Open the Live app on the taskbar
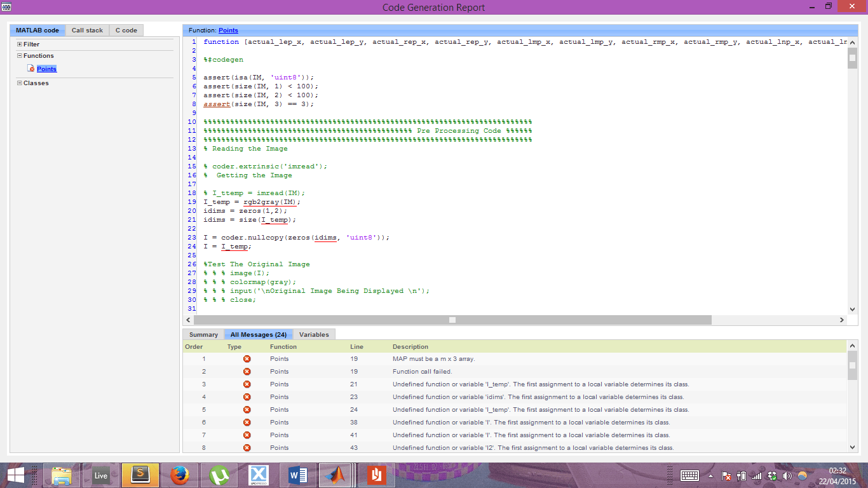This screenshot has width=868, height=488. (x=100, y=475)
